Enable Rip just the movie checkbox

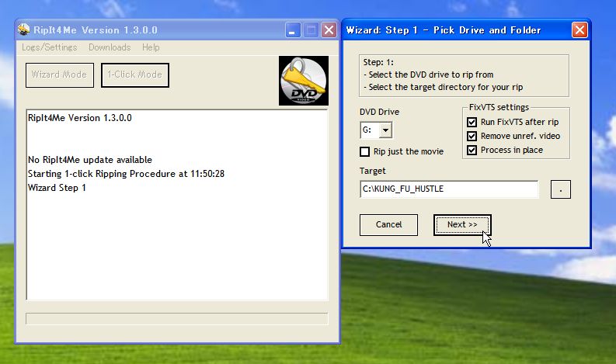tap(364, 151)
